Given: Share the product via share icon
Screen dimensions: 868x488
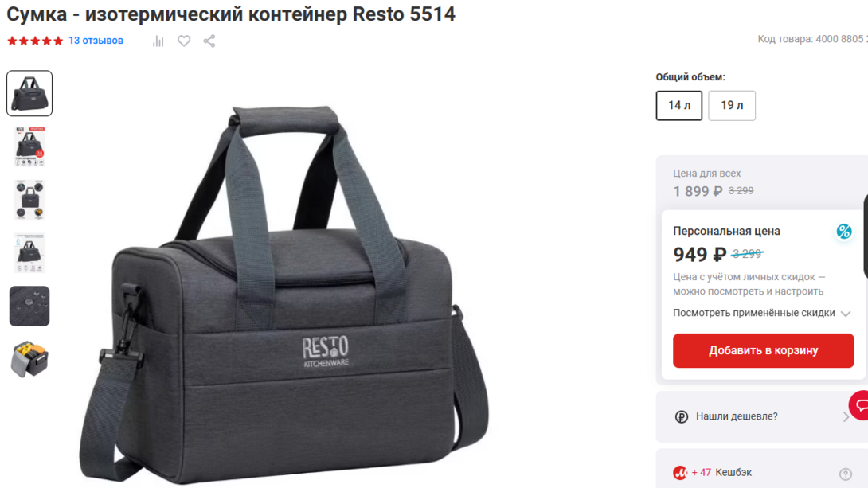Looking at the screenshot, I should click(x=209, y=41).
